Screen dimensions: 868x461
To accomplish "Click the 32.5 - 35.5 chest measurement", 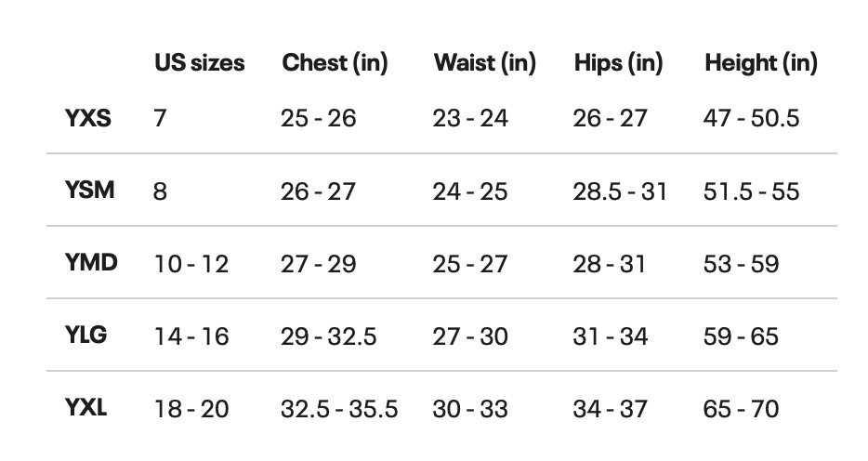I will pyautogui.click(x=339, y=409).
